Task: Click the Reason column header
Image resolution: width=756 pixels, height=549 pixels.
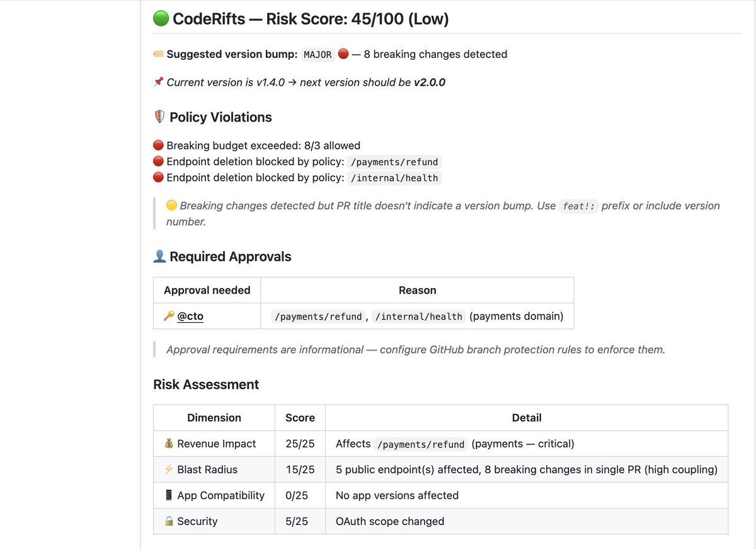Action: click(x=417, y=290)
